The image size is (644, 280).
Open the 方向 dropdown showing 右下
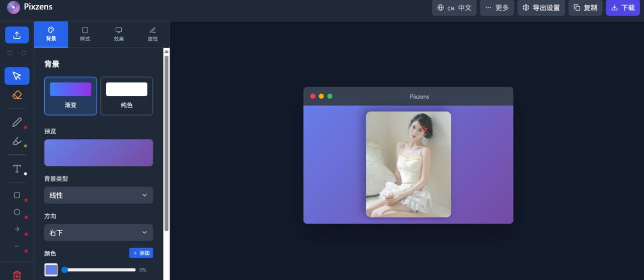(99, 233)
